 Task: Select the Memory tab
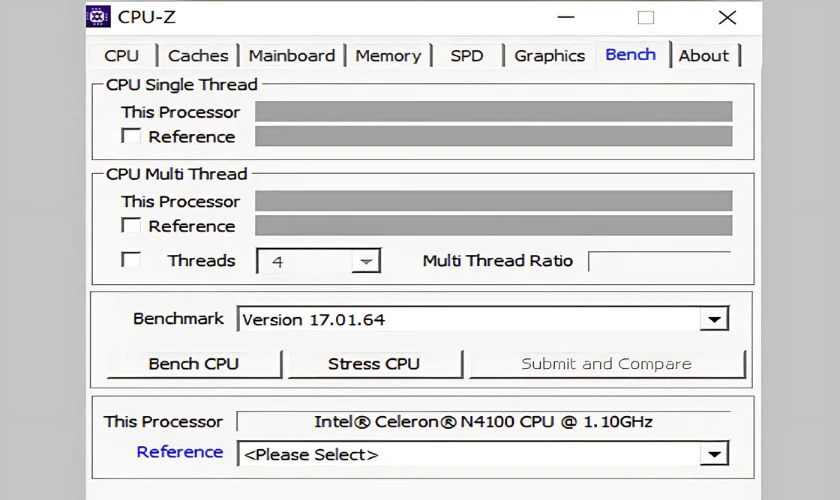pos(388,56)
